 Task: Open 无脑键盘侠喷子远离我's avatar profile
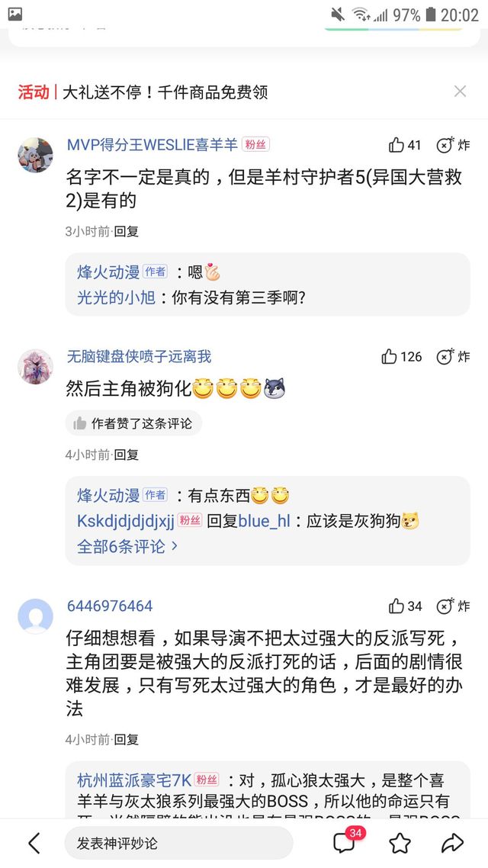(x=35, y=367)
